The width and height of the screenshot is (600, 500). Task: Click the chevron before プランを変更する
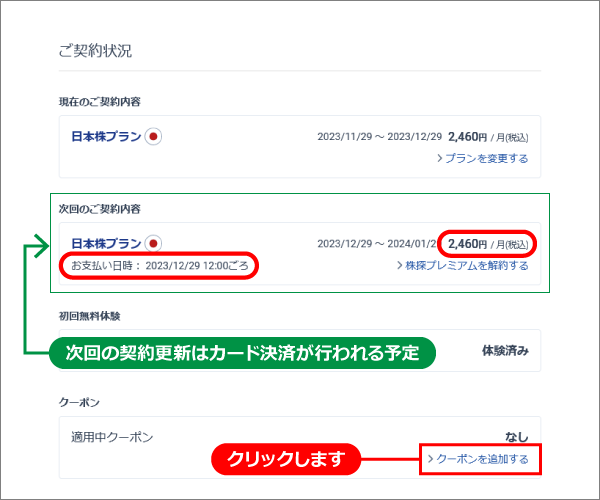(440, 158)
